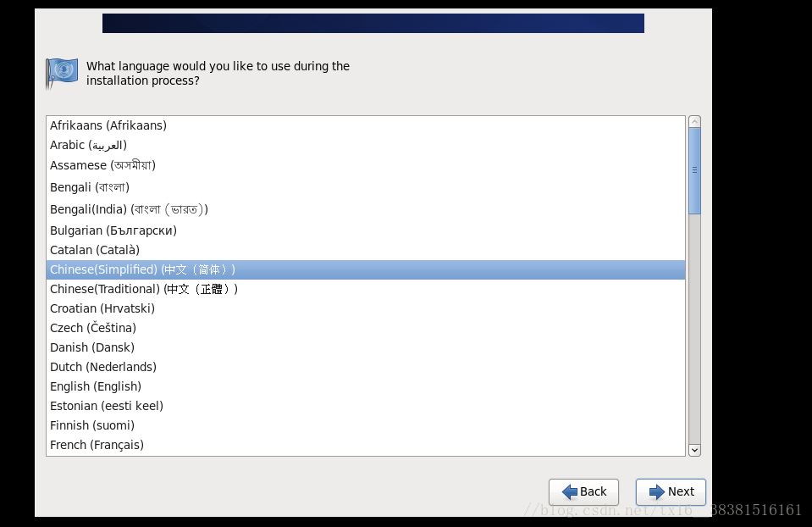Choose Assamese in the language list
The width and height of the screenshot is (812, 527).
(366, 165)
